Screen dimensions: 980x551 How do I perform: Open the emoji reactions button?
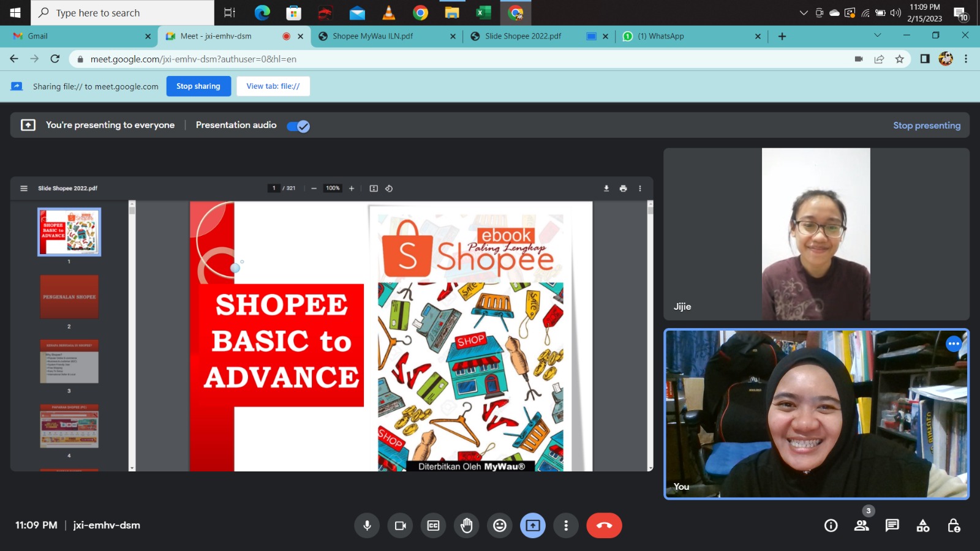500,525
